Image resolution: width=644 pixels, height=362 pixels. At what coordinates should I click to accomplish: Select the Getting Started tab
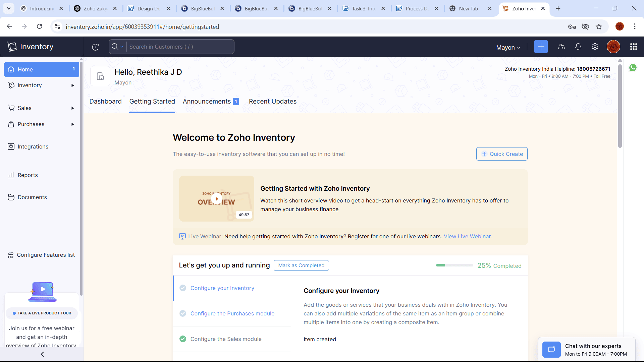(152, 102)
